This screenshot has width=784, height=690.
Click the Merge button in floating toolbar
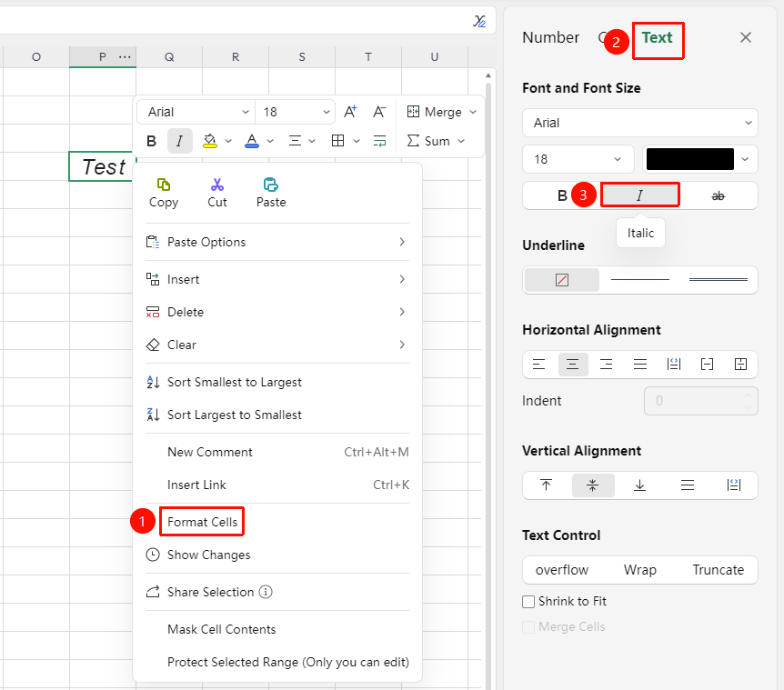point(435,112)
